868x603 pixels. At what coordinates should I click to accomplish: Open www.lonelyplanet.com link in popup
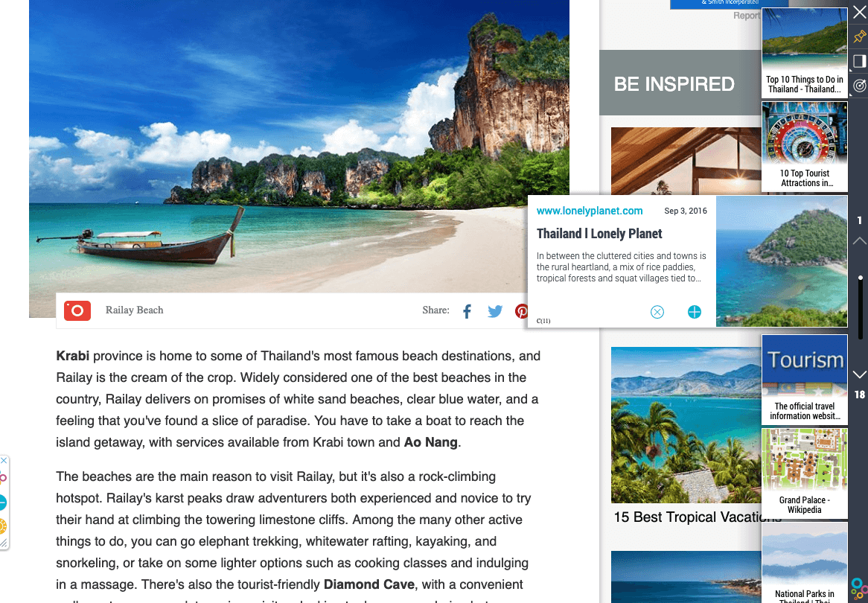[590, 211]
